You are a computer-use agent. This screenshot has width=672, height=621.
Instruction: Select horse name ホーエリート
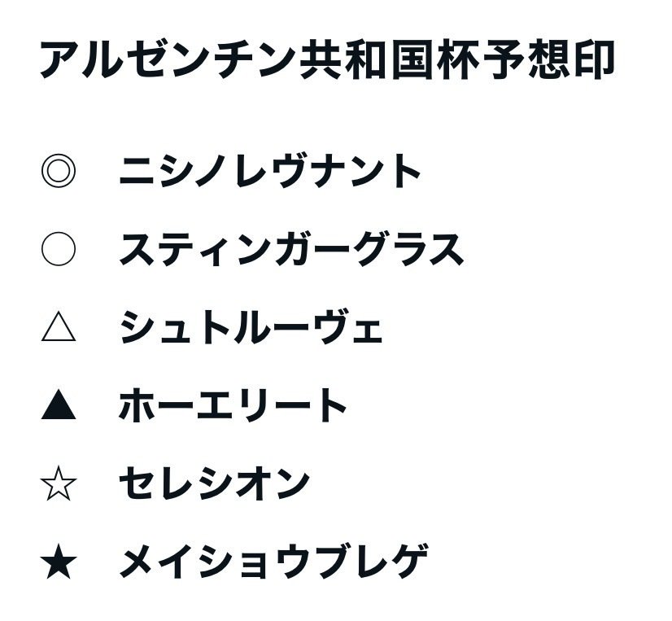[233, 406]
